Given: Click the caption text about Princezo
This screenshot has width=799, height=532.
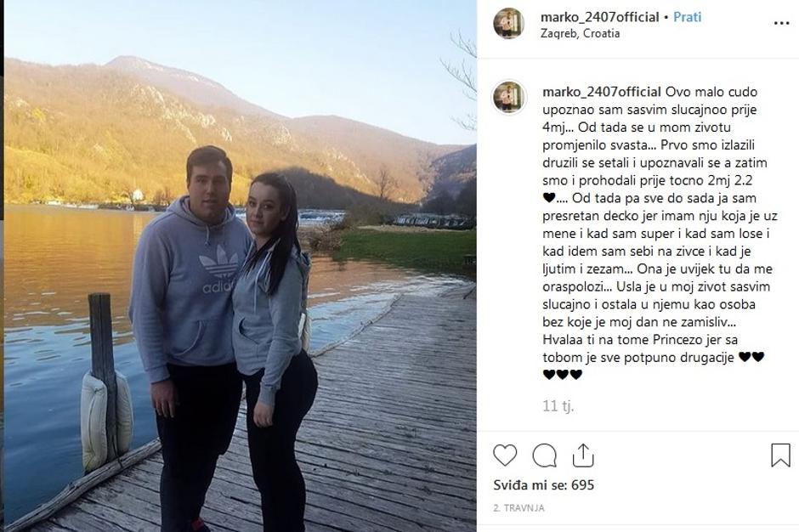Looking at the screenshot, I should point(640,340).
